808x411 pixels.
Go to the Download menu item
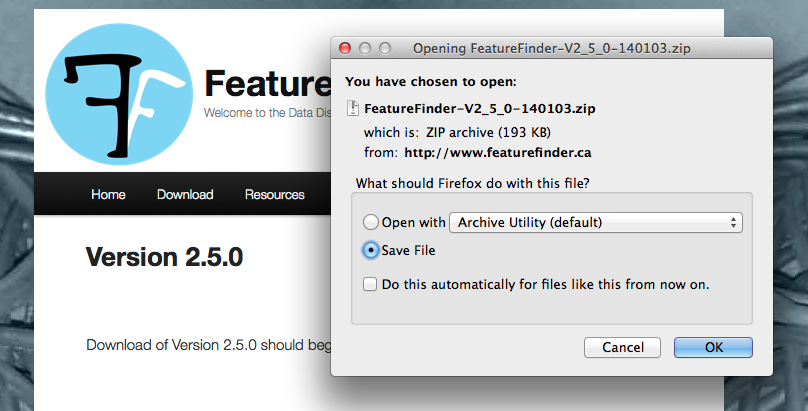coord(185,195)
